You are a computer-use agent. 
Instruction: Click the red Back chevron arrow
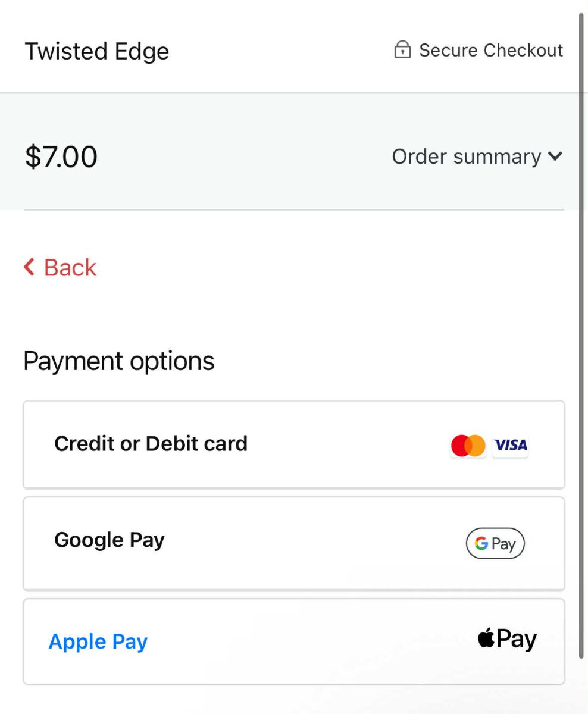(29, 267)
